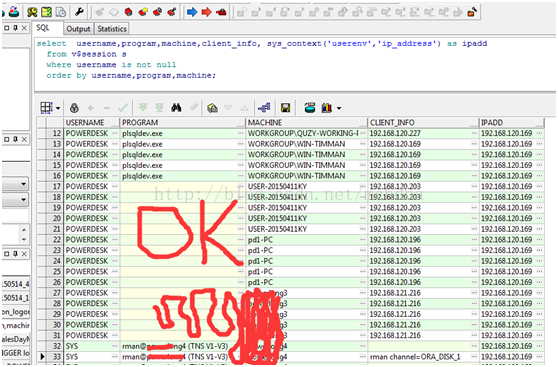The width and height of the screenshot is (558, 367).
Task: Click the linked query tree icon
Action: click(x=264, y=107)
